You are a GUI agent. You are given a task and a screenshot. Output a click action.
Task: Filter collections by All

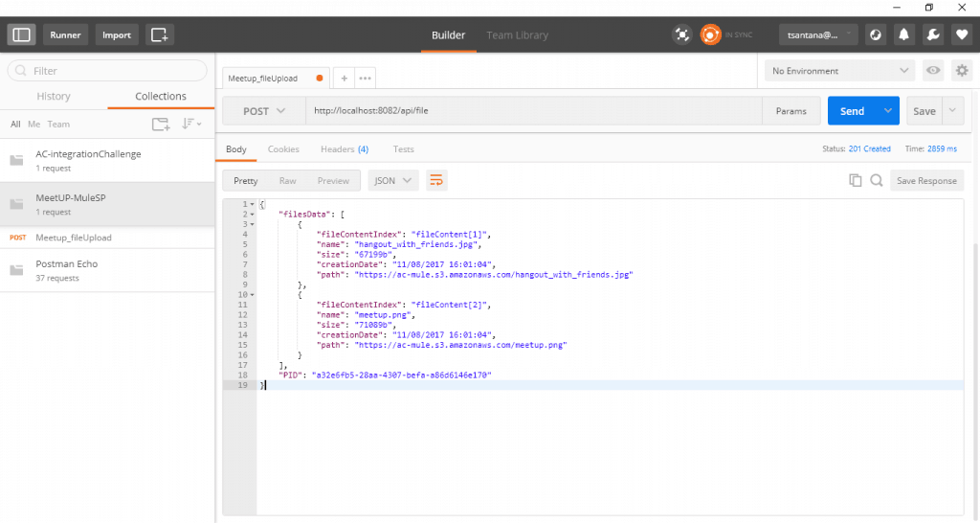pos(15,124)
